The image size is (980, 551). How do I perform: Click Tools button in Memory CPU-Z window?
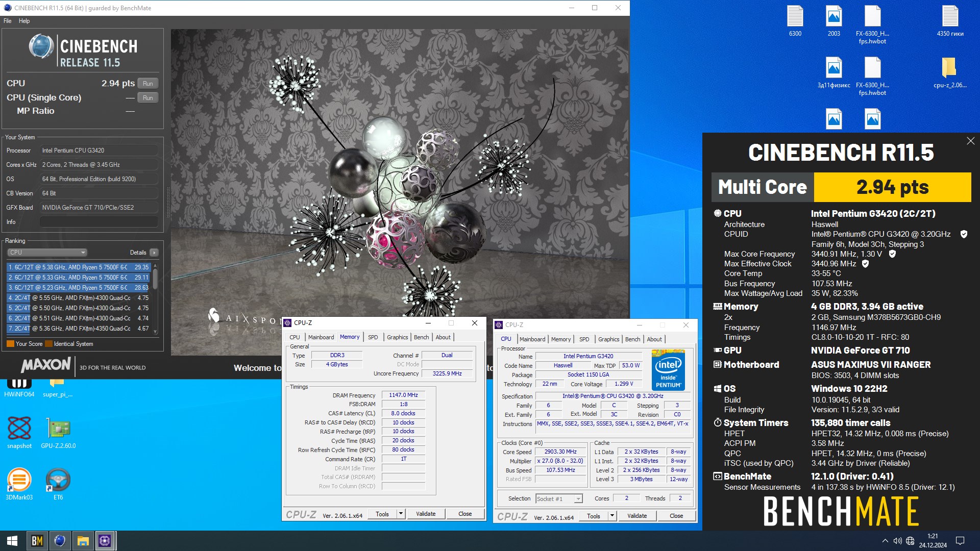382,514
